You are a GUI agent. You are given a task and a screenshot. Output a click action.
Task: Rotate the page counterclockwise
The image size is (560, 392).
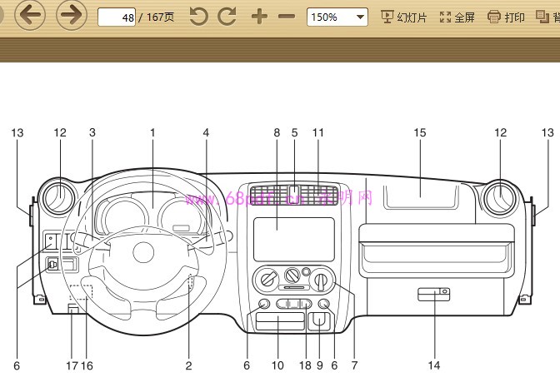(198, 17)
